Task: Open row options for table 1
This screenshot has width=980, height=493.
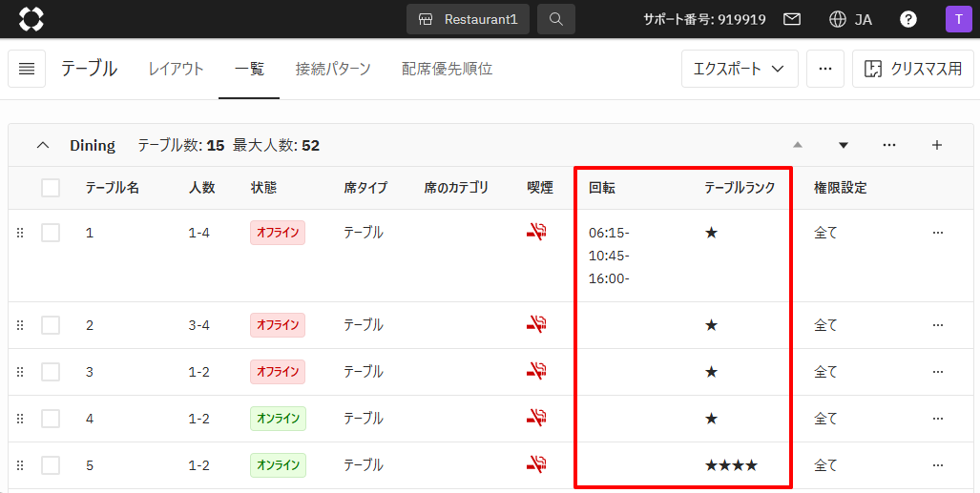Action: (937, 233)
